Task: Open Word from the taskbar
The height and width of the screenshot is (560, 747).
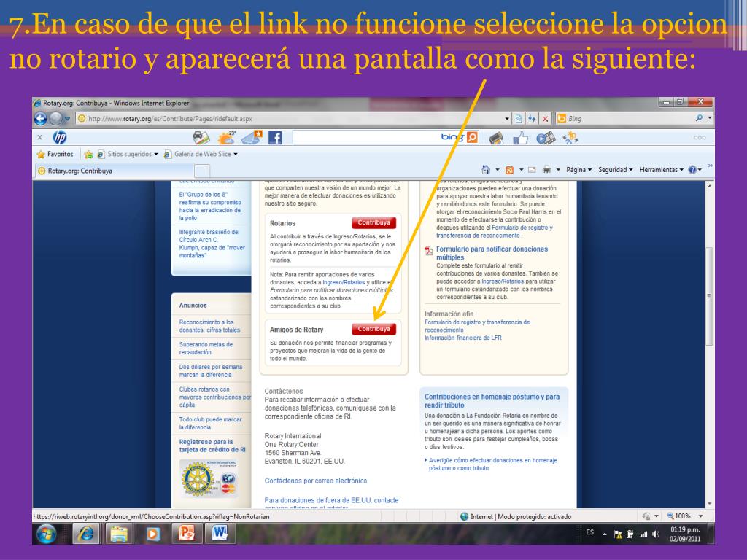Action: [x=220, y=534]
